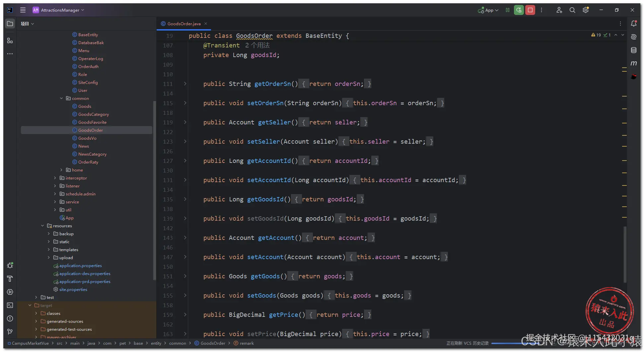The width and height of the screenshot is (644, 352).
Task: Click the java breadcrumb segment
Action: coord(91,343)
